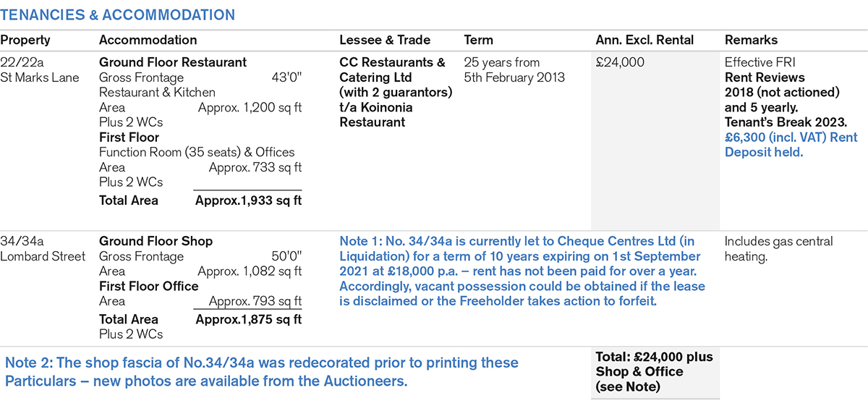Click the Term column header

coord(479,40)
